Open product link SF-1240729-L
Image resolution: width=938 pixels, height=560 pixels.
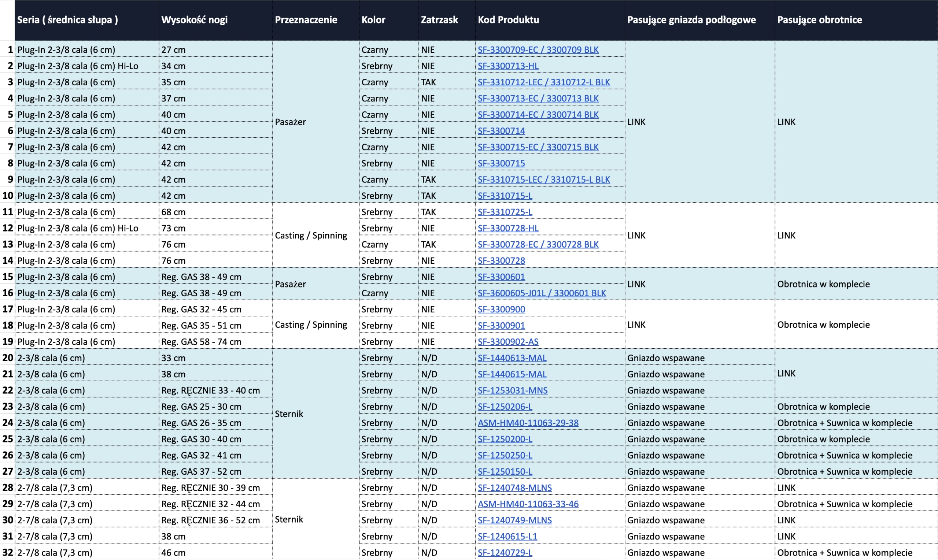pos(505,553)
